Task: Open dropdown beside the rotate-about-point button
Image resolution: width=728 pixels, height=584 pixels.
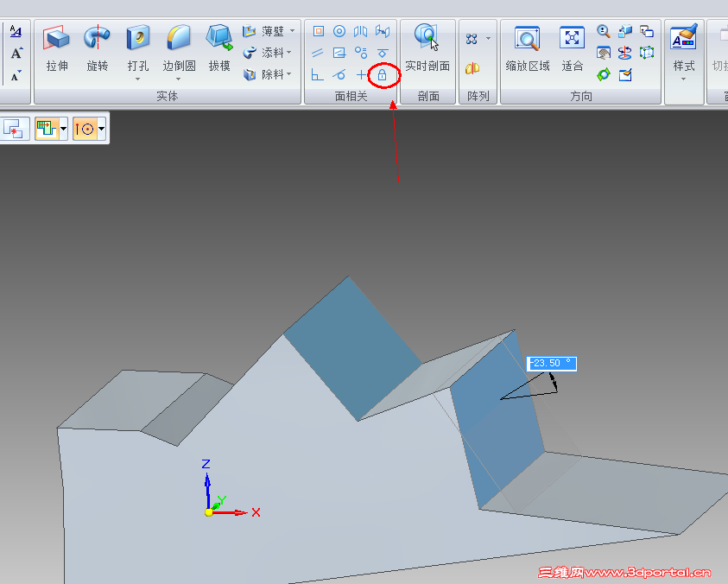Action: point(101,129)
